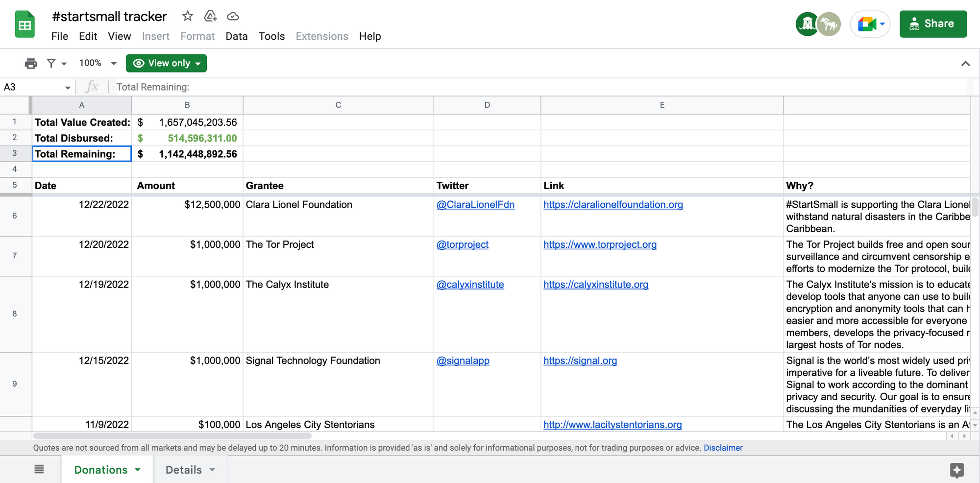This screenshot has height=483, width=980.
Task: Expand the Meet call options arrow
Action: [882, 24]
